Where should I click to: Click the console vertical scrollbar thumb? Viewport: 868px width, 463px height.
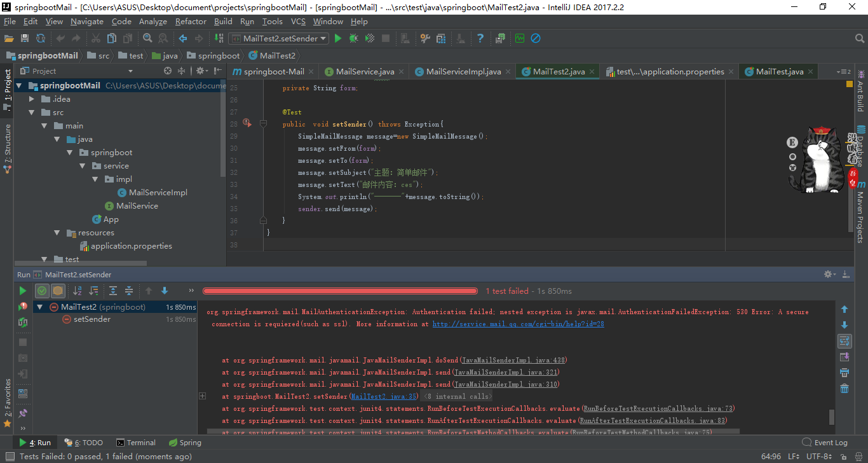point(832,417)
